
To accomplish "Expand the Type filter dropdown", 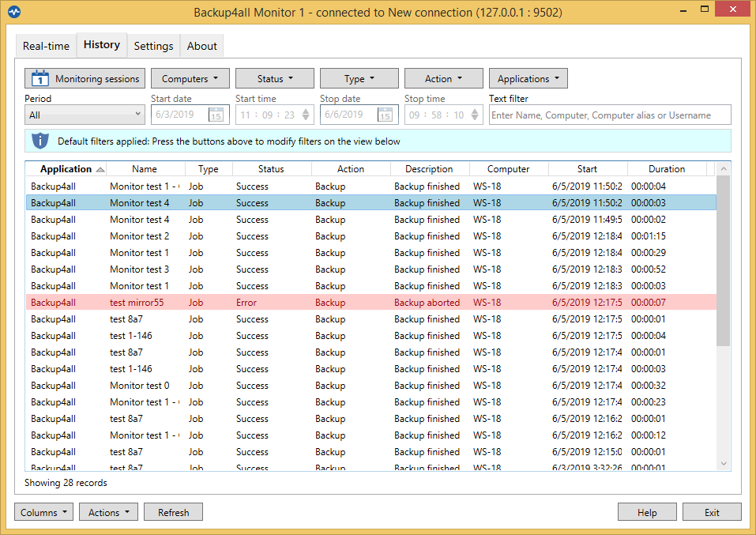I will click(x=359, y=78).
